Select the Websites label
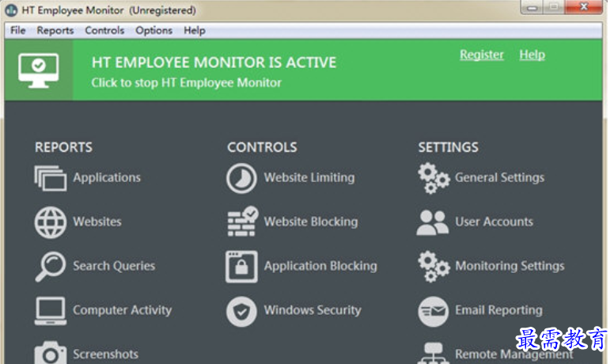This screenshot has height=364, width=614. click(x=97, y=222)
